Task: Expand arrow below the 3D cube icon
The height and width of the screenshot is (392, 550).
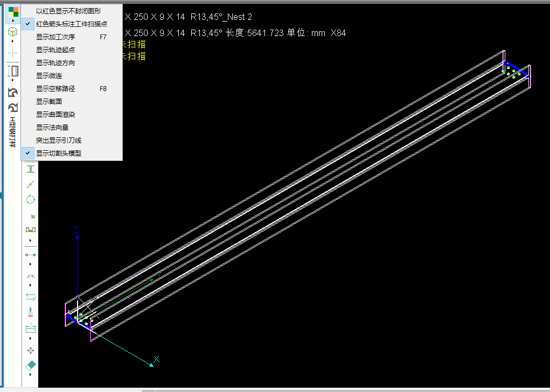Action: click(13, 41)
